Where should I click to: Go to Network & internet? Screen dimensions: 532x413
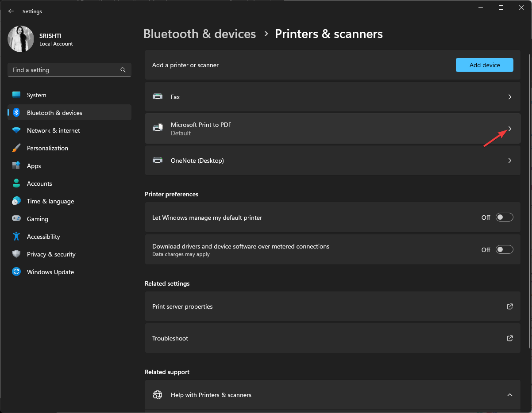click(69, 130)
